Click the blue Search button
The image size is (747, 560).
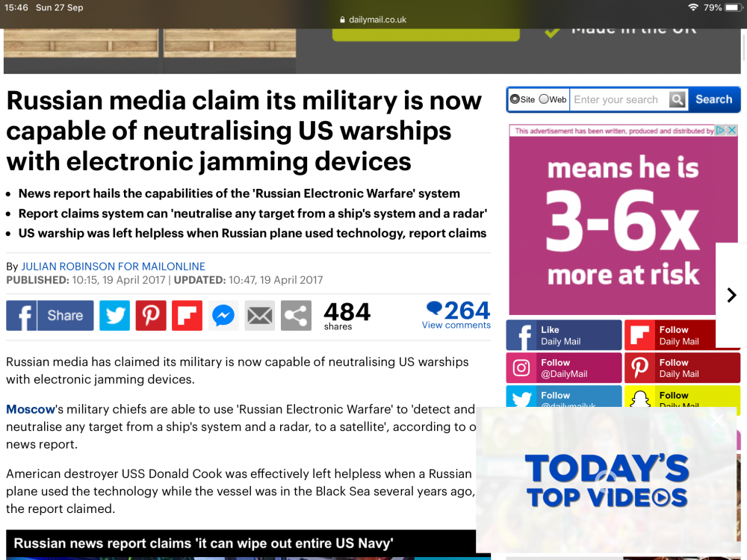(x=713, y=99)
